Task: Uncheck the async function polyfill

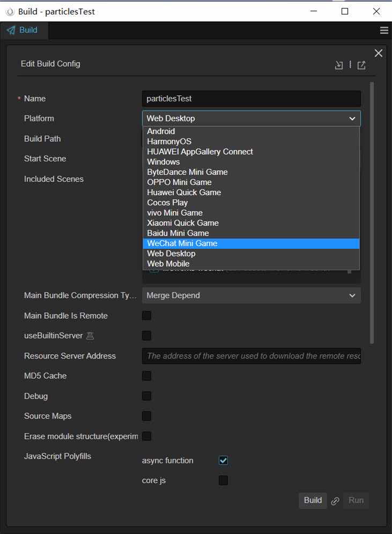Action: pyautogui.click(x=223, y=461)
